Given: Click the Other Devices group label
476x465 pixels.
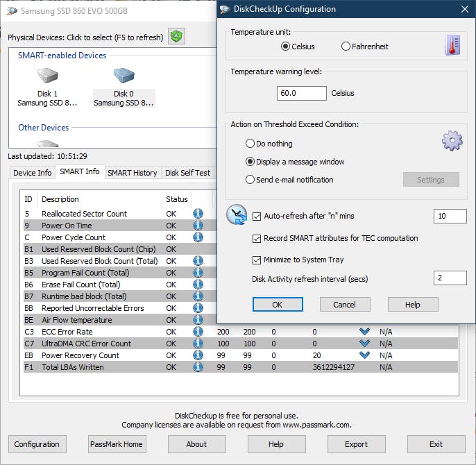Looking at the screenshot, I should pyautogui.click(x=44, y=128).
